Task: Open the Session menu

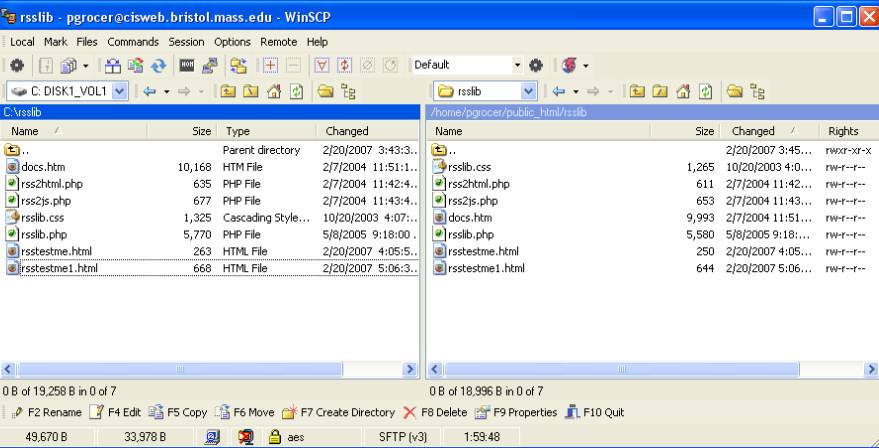Action: click(x=186, y=42)
